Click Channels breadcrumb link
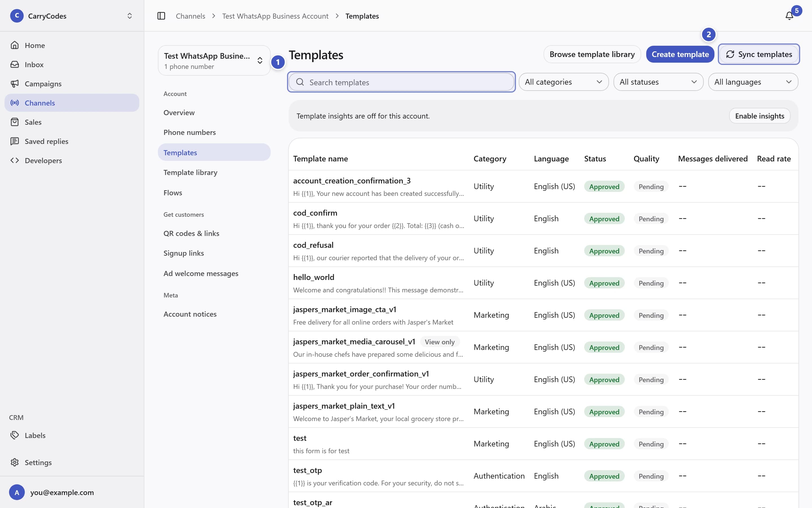812x508 pixels. click(190, 16)
